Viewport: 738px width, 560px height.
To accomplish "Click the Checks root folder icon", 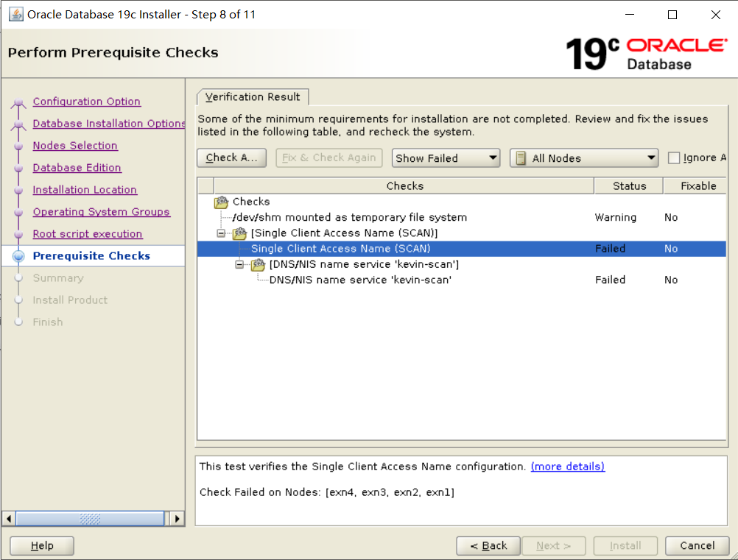I will (x=221, y=202).
